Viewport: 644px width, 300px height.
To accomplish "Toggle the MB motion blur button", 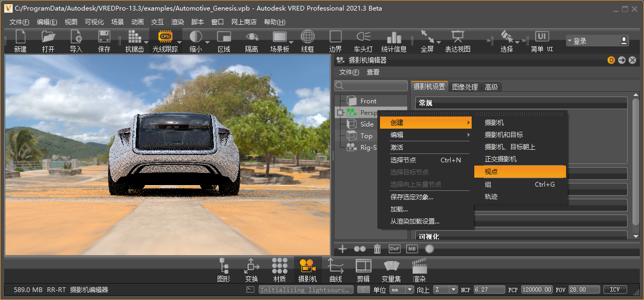I will click(x=412, y=248).
